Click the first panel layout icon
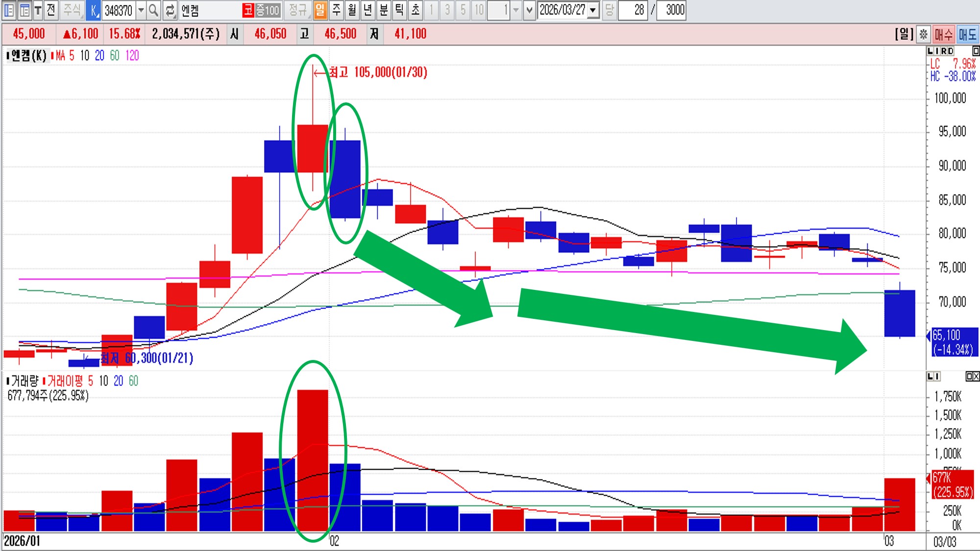The image size is (980, 551). coord(9,10)
